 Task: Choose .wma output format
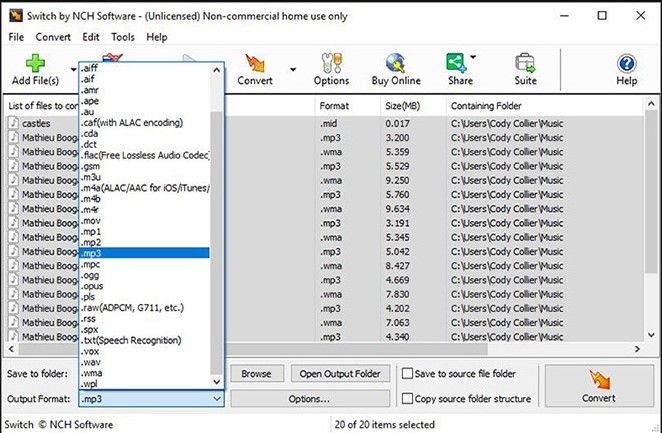tap(144, 373)
